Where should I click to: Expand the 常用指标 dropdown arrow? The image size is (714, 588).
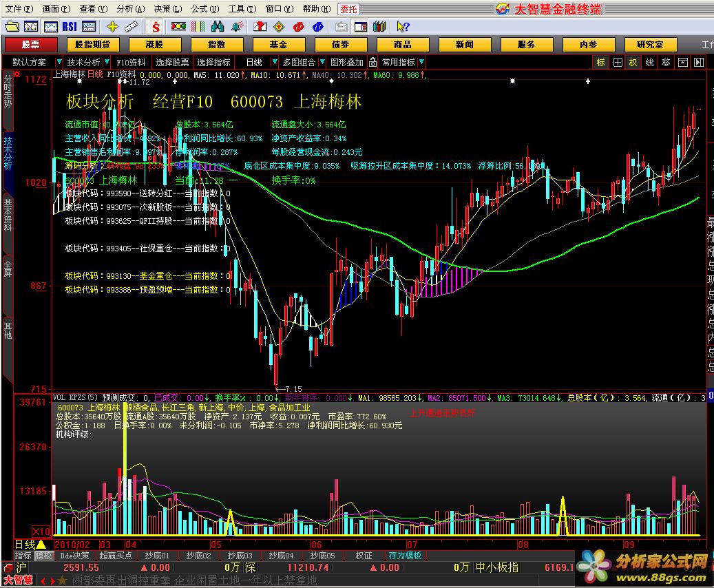[421, 62]
